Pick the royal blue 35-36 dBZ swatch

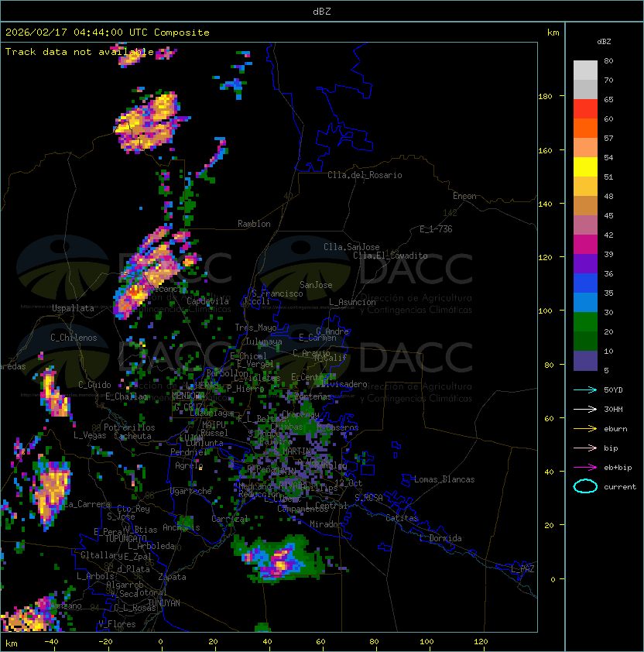click(585, 283)
